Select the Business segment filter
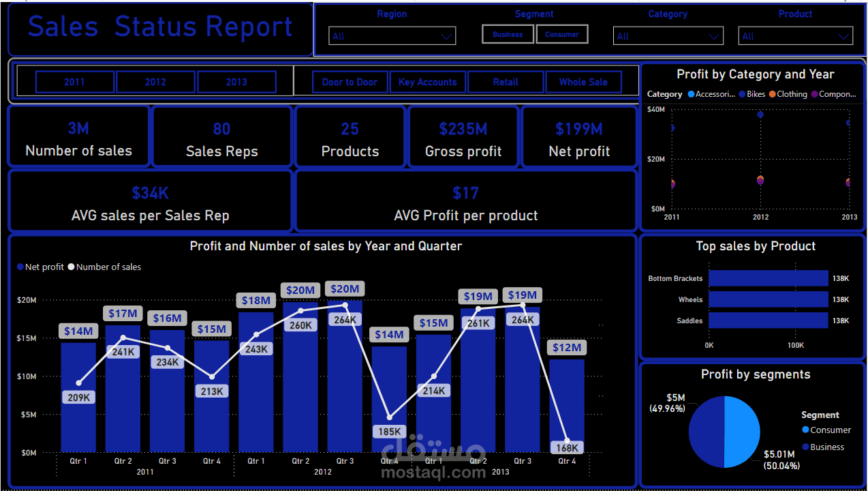 pyautogui.click(x=508, y=33)
